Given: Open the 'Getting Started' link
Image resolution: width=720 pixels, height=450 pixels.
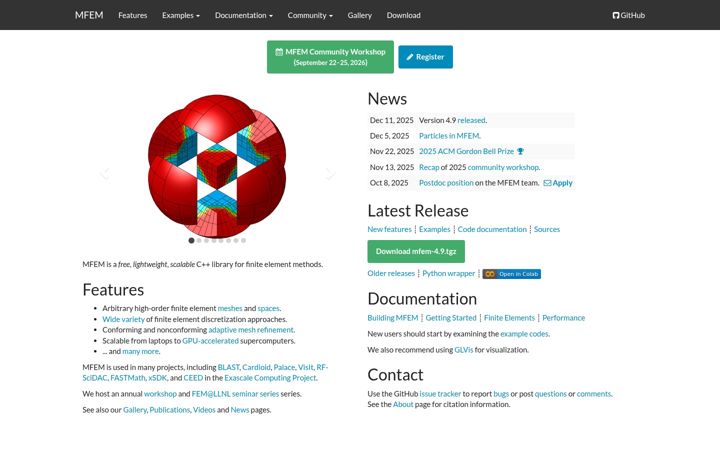Looking at the screenshot, I should (451, 318).
